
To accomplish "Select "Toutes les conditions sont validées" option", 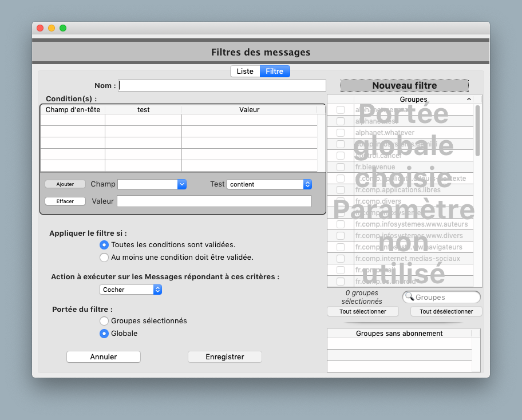I will point(104,245).
